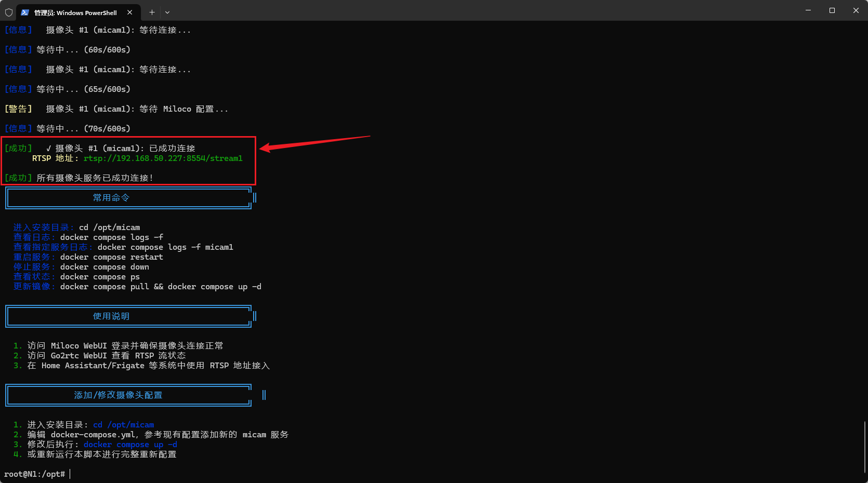Select the 管理员: Windows PowerShell tab

pos(75,12)
